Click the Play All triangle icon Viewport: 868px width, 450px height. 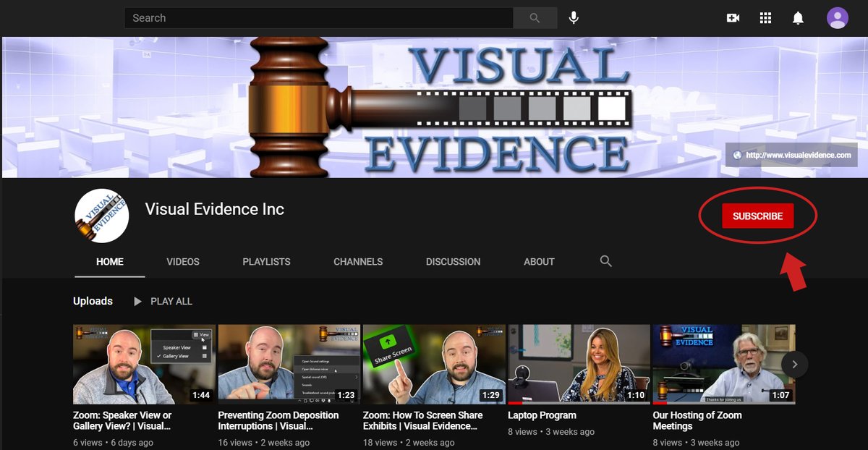click(137, 301)
